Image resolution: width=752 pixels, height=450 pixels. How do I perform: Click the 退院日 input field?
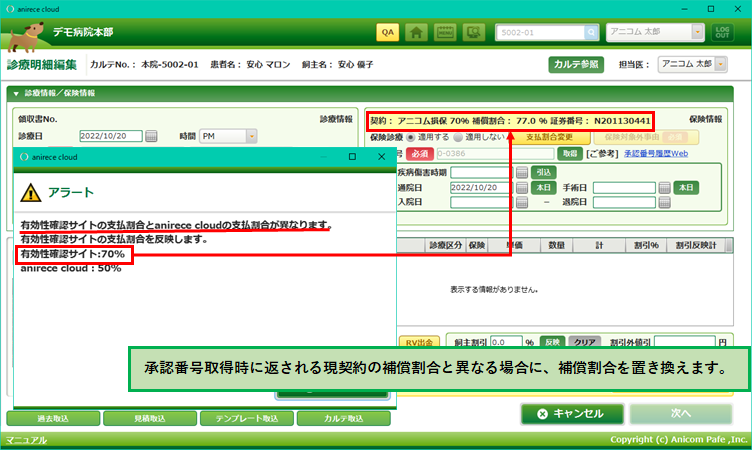point(624,202)
